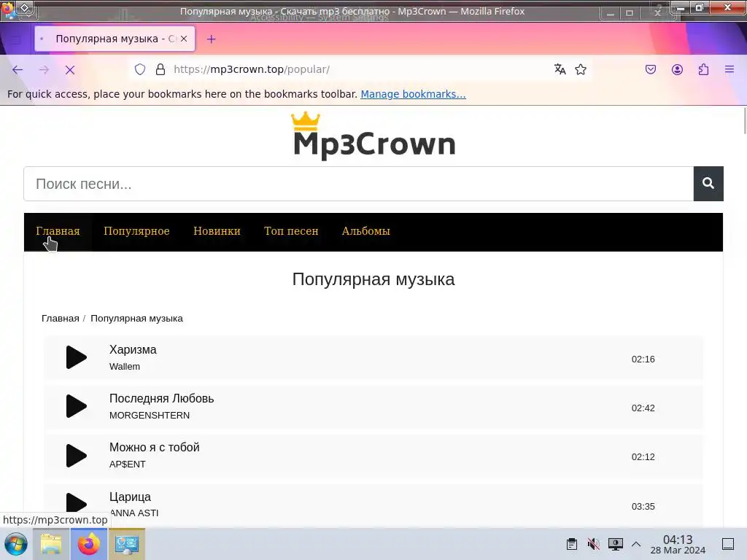Open the Можно я с тобой title

click(x=155, y=447)
